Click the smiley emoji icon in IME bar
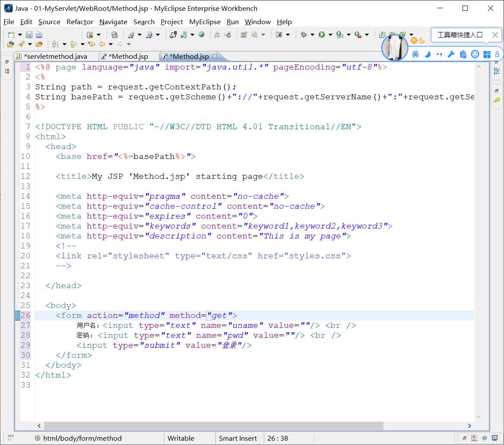The height and width of the screenshot is (445, 504). 475,54
